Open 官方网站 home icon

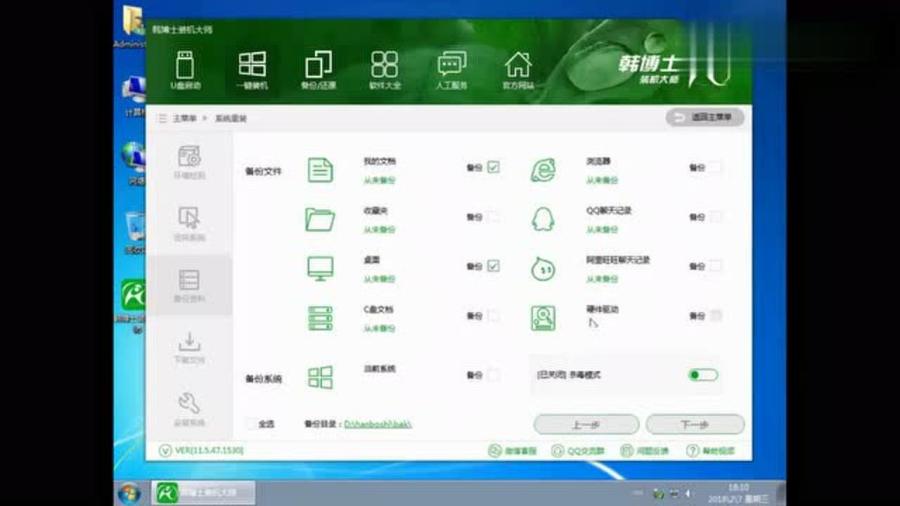(x=518, y=70)
